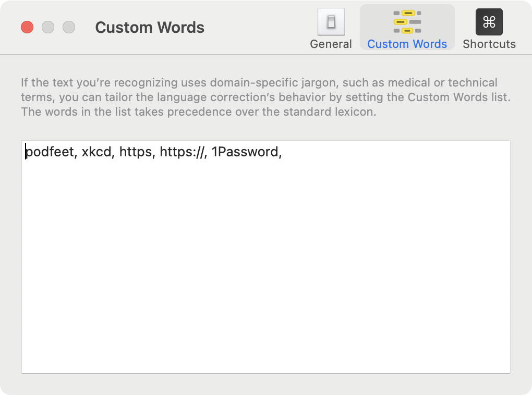This screenshot has width=532, height=395.
Task: Open the Shortcuts command-key icon
Action: (x=489, y=22)
